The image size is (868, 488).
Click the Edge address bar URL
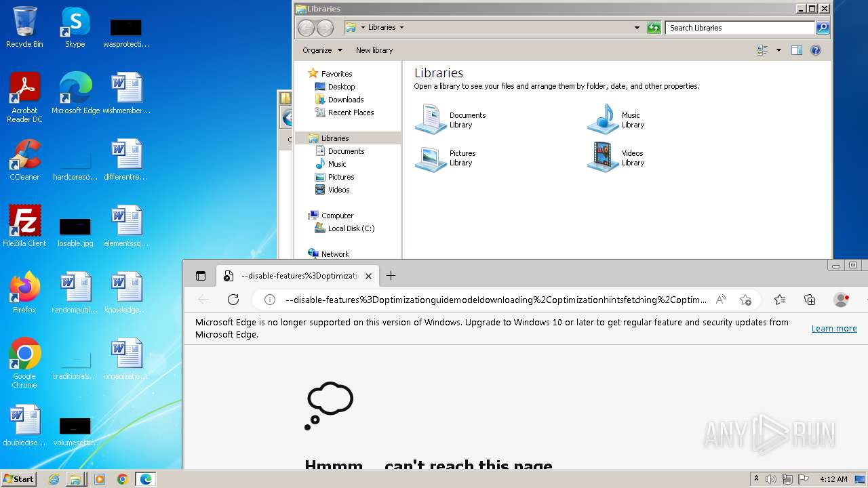[496, 300]
